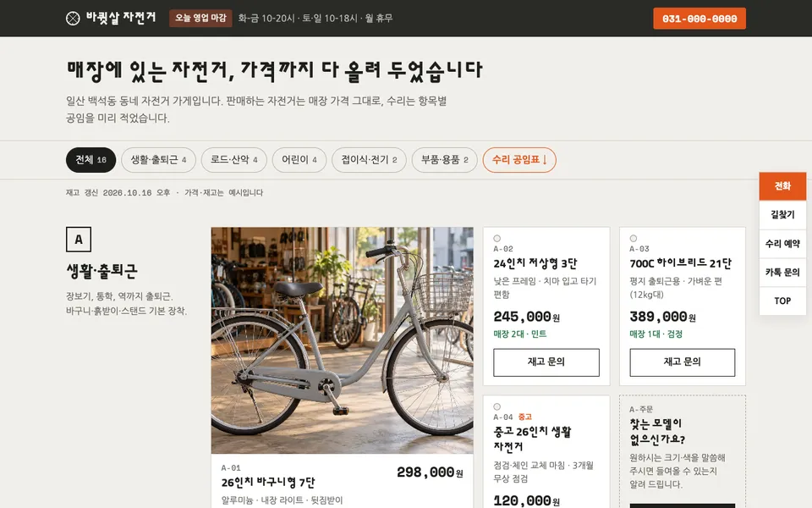Filter by 접이식·전기 category
The image size is (812, 508).
(369, 160)
